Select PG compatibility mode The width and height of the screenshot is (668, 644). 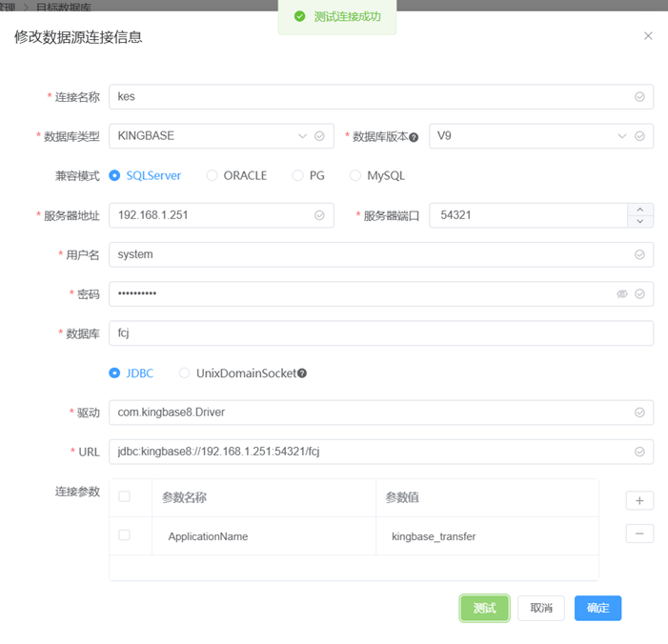(309, 175)
